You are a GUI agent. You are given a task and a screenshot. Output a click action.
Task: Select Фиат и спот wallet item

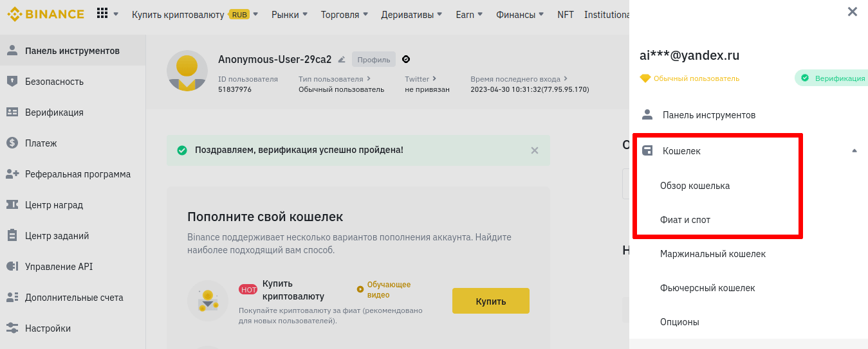pos(685,220)
